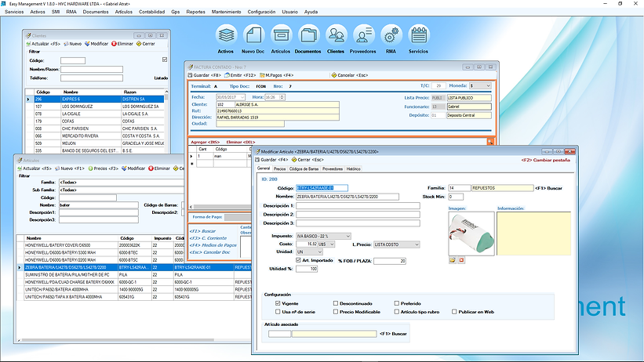Click Agregar <INS> in Factura grid
This screenshot has width=644, height=362.
pyautogui.click(x=205, y=142)
